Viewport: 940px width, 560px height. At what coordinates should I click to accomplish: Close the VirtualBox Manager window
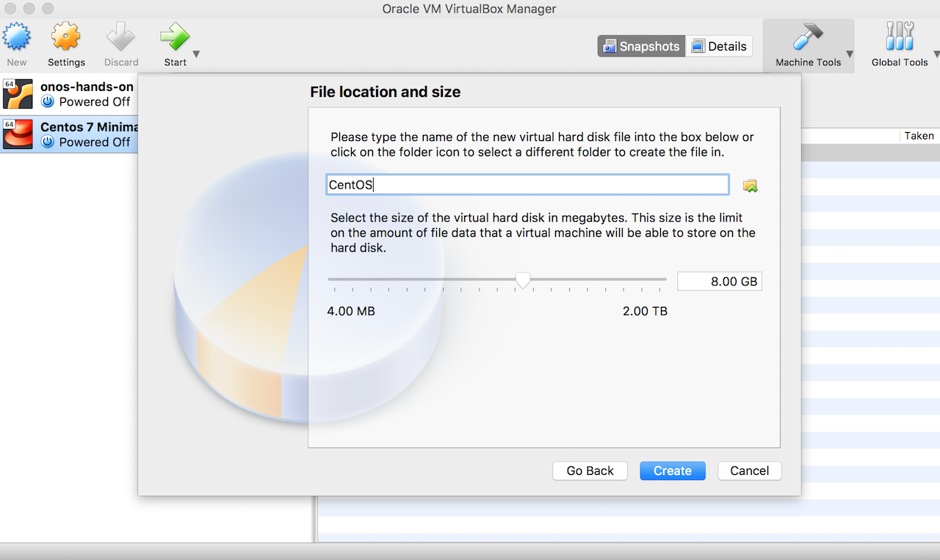[x=11, y=9]
